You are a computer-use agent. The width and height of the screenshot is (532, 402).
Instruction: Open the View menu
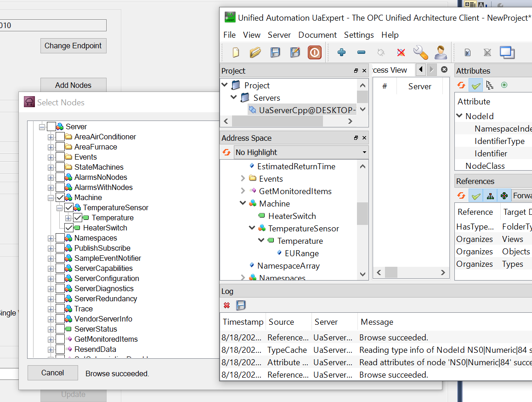click(x=251, y=34)
